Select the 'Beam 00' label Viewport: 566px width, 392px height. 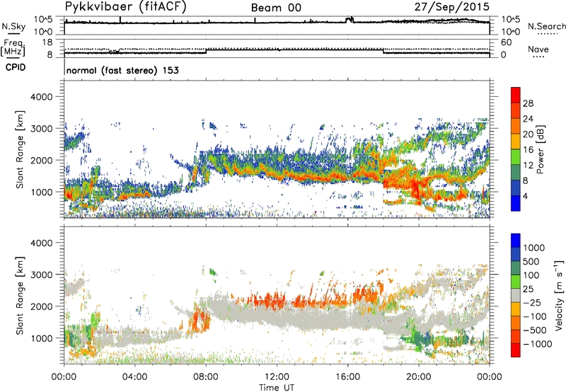[276, 8]
